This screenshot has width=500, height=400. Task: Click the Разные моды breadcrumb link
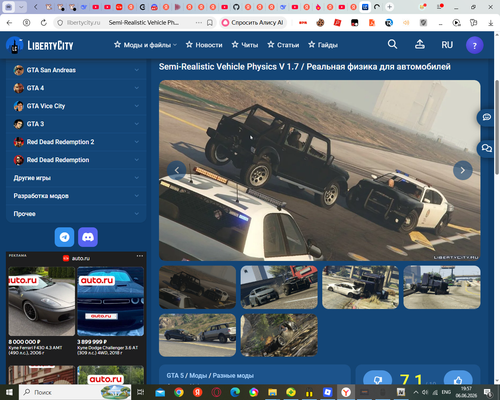pyautogui.click(x=233, y=376)
